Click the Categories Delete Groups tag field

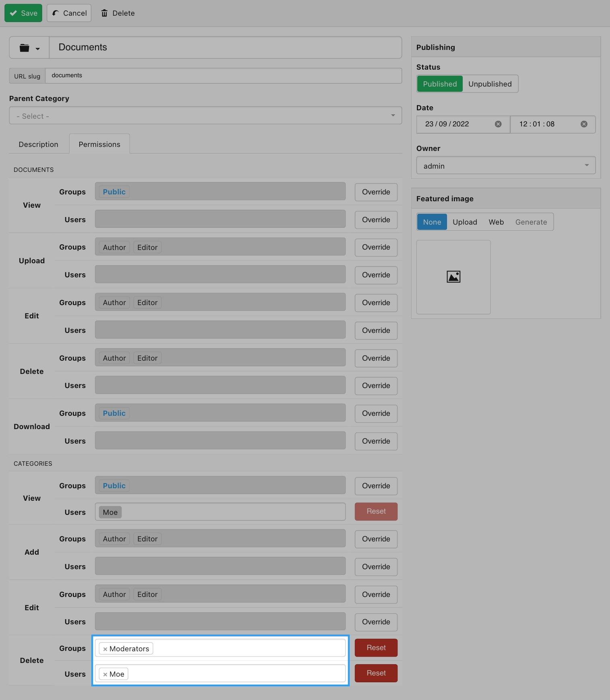tap(220, 648)
